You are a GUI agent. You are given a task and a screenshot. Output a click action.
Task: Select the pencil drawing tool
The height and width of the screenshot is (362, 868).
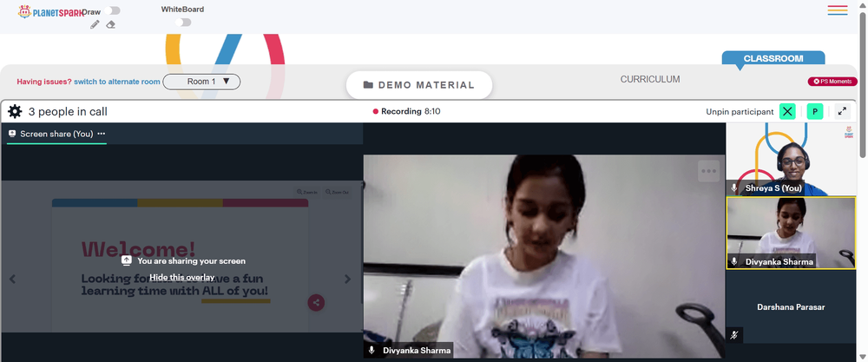click(x=95, y=24)
